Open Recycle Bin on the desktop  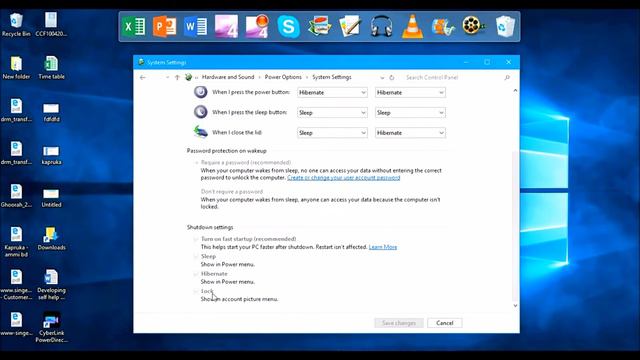coord(16,24)
